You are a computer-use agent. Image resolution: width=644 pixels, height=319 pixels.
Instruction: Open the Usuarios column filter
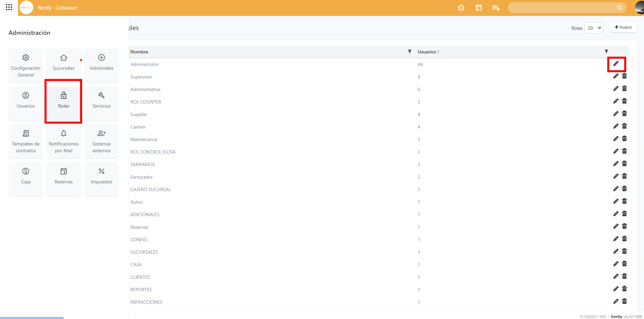(606, 52)
